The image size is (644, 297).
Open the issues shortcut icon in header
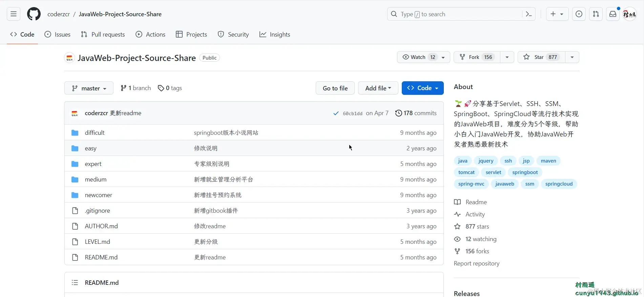(x=579, y=14)
